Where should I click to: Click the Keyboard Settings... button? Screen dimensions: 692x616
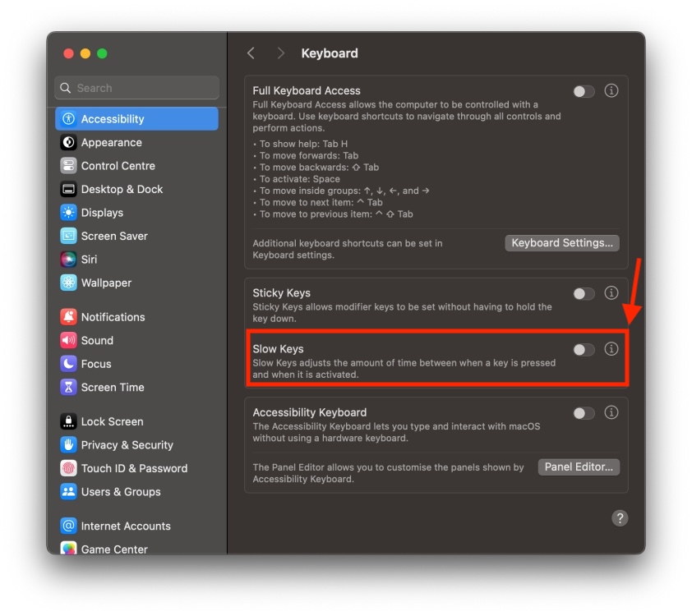point(562,243)
